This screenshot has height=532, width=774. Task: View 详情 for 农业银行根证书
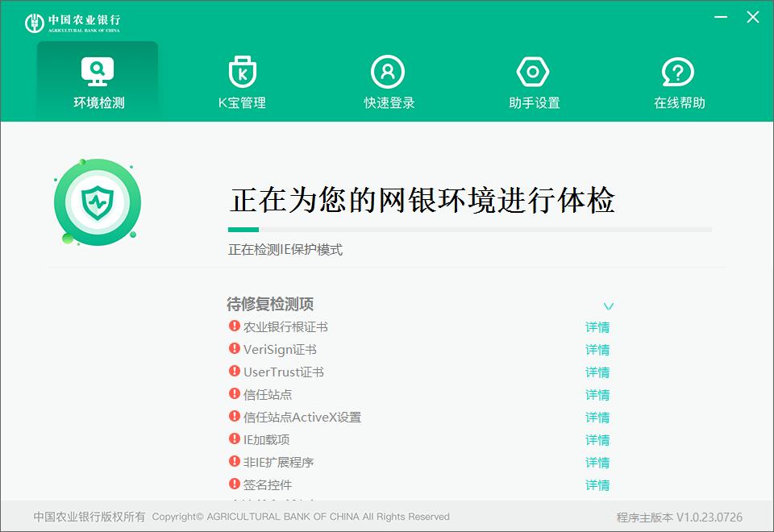pyautogui.click(x=597, y=327)
